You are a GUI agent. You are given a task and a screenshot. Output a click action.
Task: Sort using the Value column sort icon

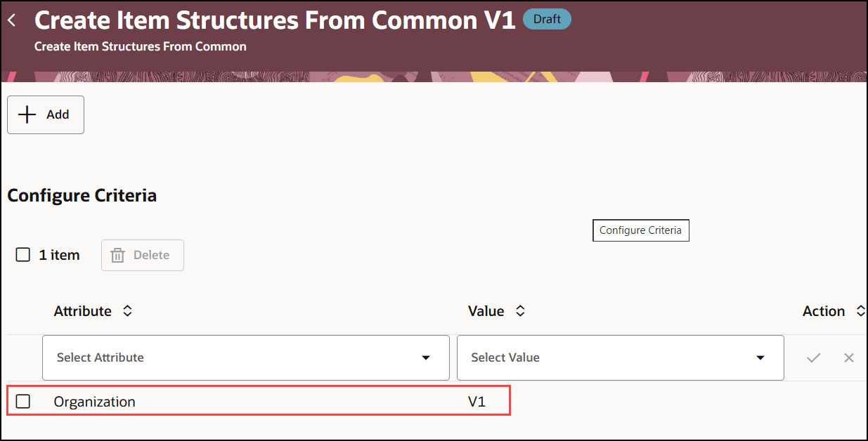click(520, 311)
